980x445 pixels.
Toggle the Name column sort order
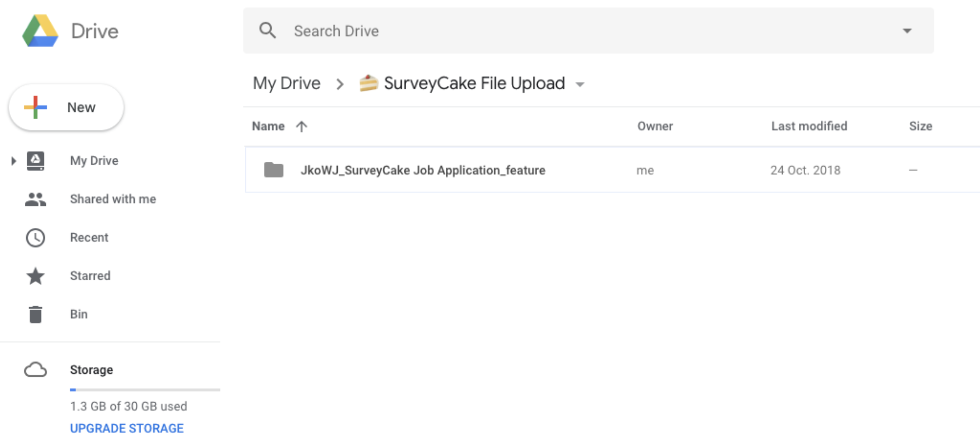(x=301, y=126)
